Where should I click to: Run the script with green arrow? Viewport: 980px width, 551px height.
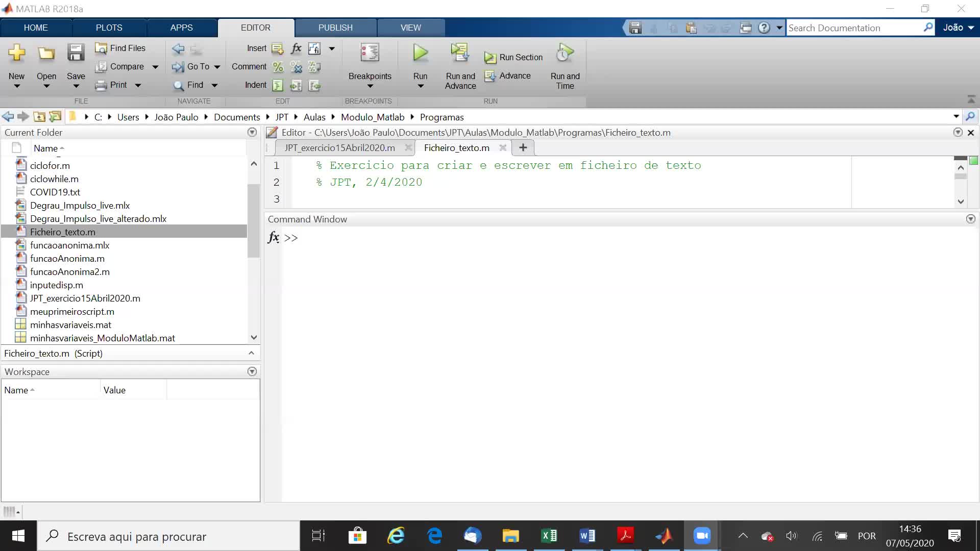tap(420, 53)
